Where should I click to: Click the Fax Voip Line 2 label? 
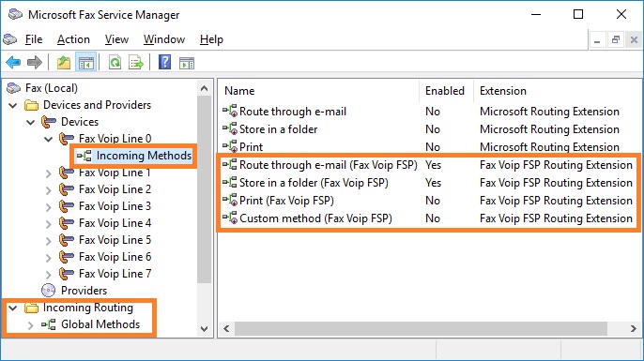[115, 189]
